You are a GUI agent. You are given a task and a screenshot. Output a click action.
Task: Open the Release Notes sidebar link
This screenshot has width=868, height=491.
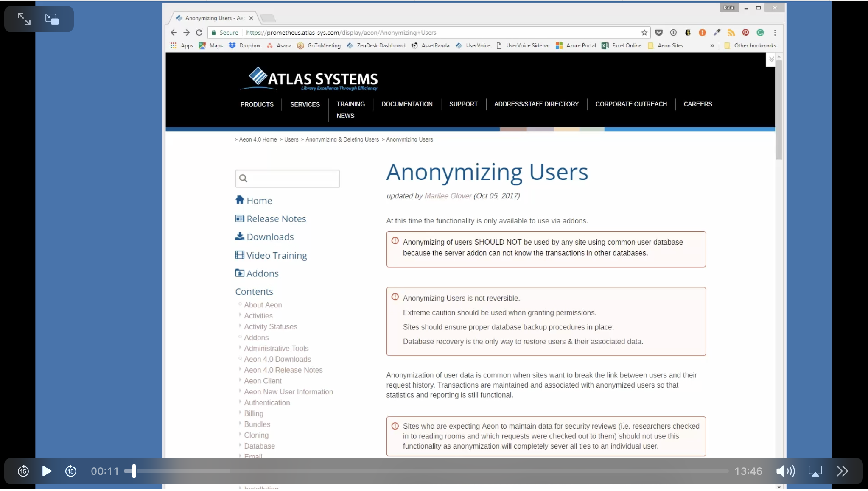[x=276, y=218]
